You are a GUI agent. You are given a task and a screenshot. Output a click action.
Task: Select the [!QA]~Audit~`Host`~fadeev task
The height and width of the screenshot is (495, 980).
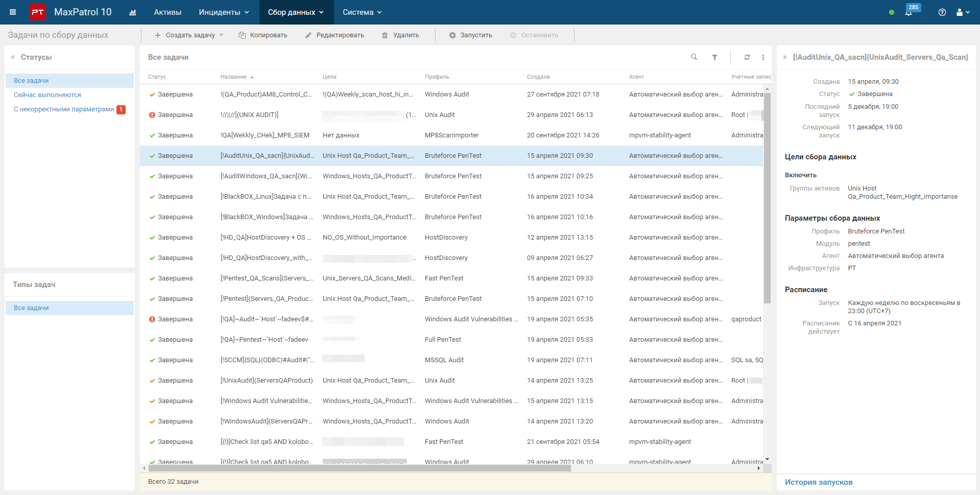click(x=451, y=319)
